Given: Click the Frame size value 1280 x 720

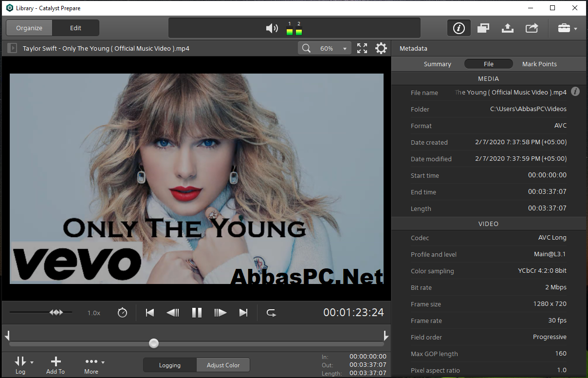Looking at the screenshot, I should point(550,304).
